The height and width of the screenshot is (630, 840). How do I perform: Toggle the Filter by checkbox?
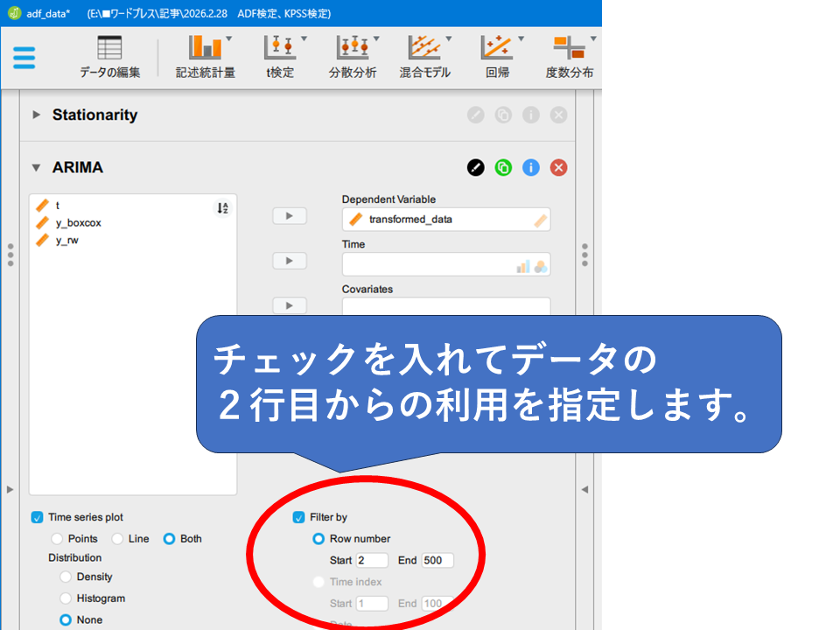(x=298, y=517)
